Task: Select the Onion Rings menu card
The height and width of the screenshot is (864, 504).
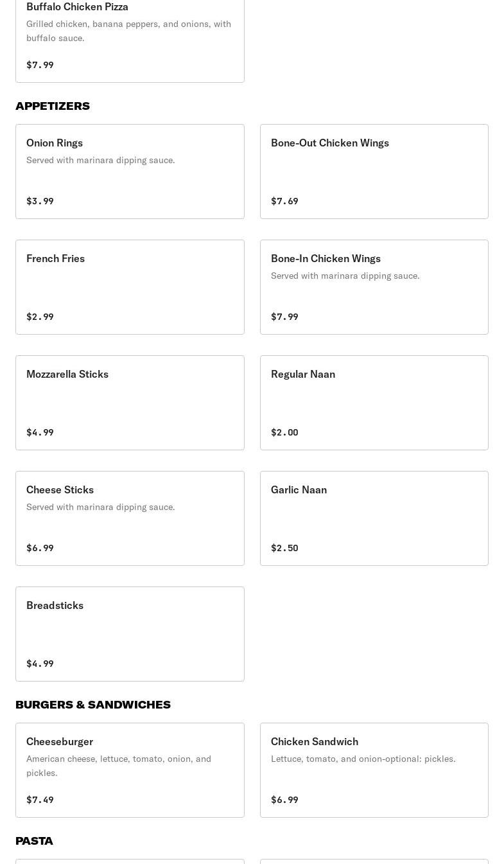Action: 130,172
